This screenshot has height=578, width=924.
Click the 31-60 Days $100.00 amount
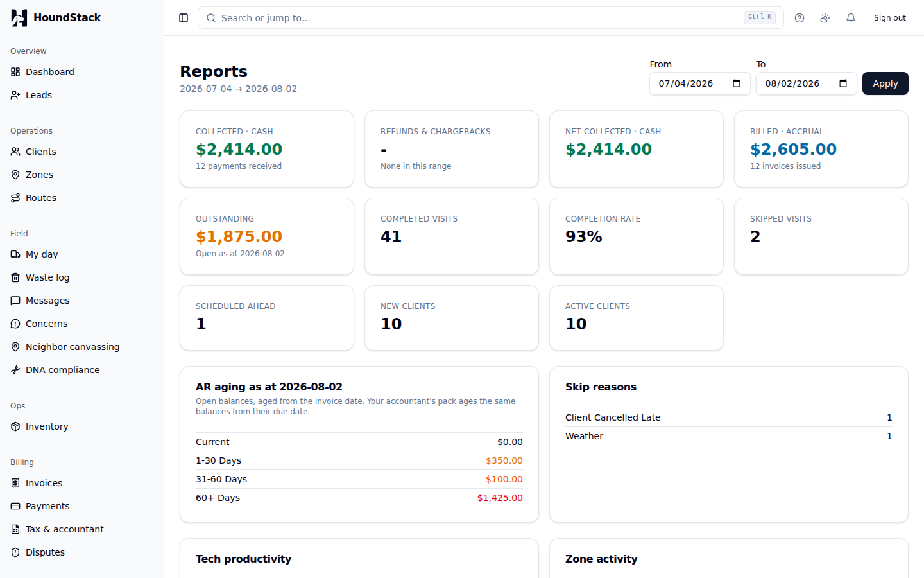click(504, 479)
